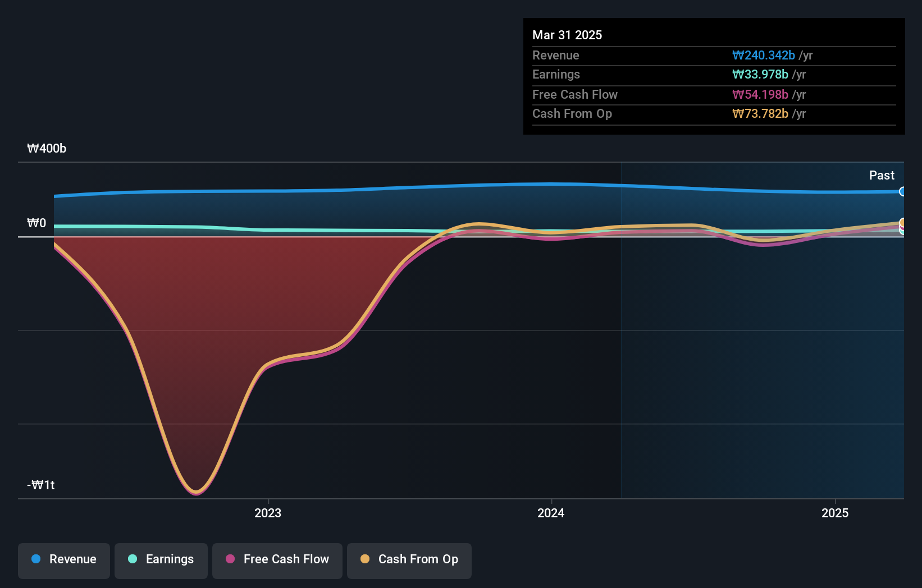Toggle the Earnings legend series
The image size is (922, 588).
(x=161, y=561)
